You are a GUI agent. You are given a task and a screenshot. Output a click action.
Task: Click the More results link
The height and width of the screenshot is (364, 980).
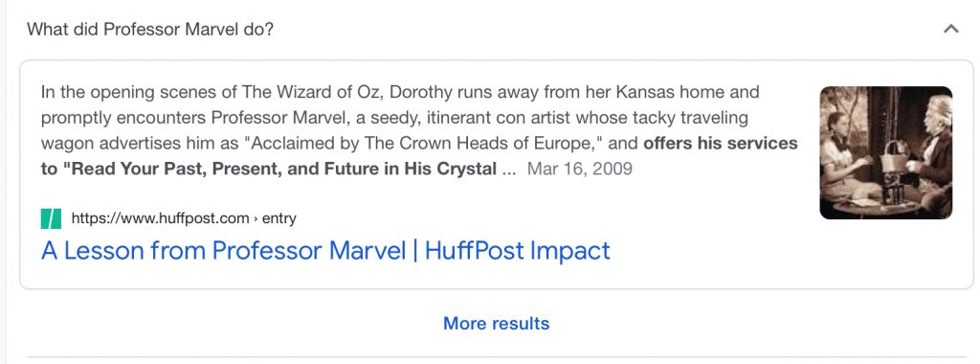click(x=497, y=324)
